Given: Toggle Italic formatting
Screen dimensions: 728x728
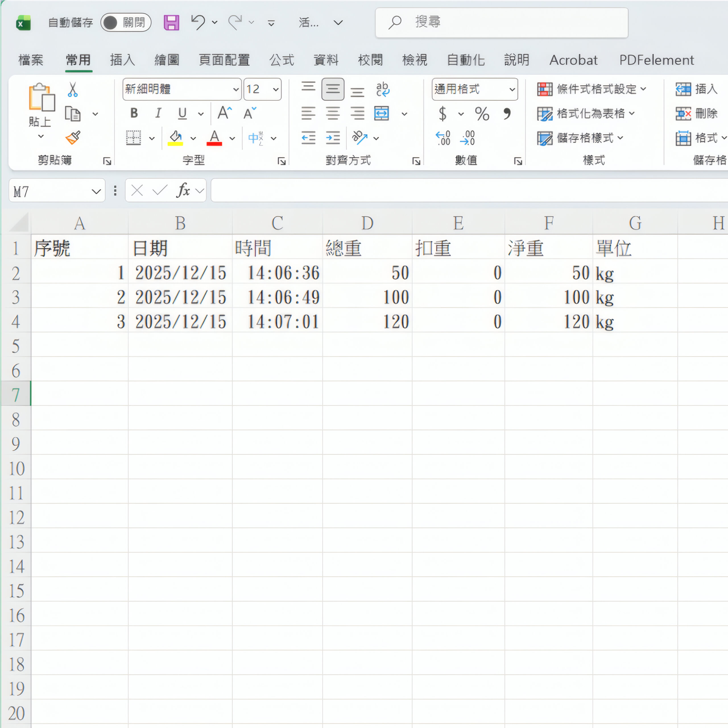Looking at the screenshot, I should (x=158, y=113).
